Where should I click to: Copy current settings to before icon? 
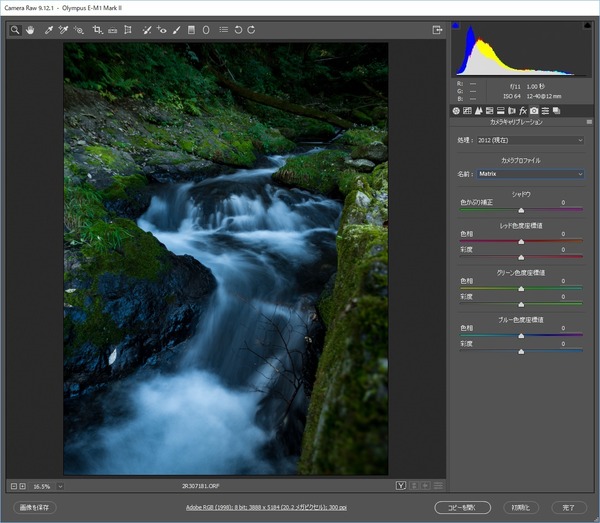tap(426, 486)
